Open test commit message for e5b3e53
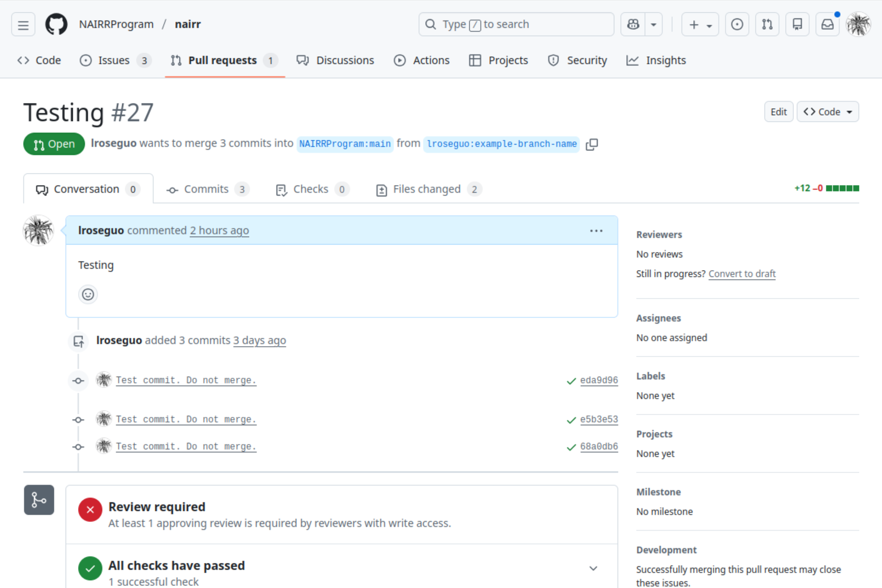The width and height of the screenshot is (882, 588). pyautogui.click(x=186, y=419)
